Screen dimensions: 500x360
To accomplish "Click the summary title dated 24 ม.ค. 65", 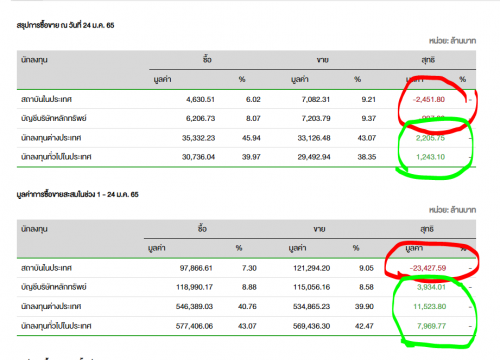I will (65, 25).
